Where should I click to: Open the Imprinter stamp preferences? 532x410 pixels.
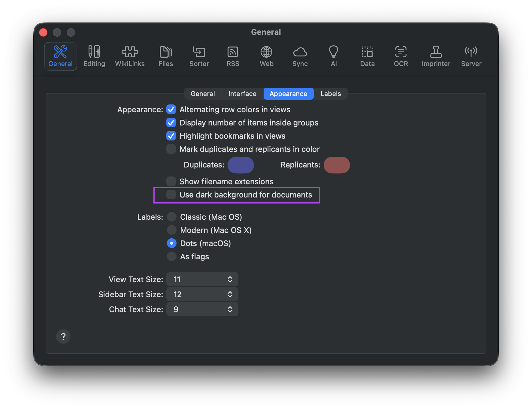436,56
